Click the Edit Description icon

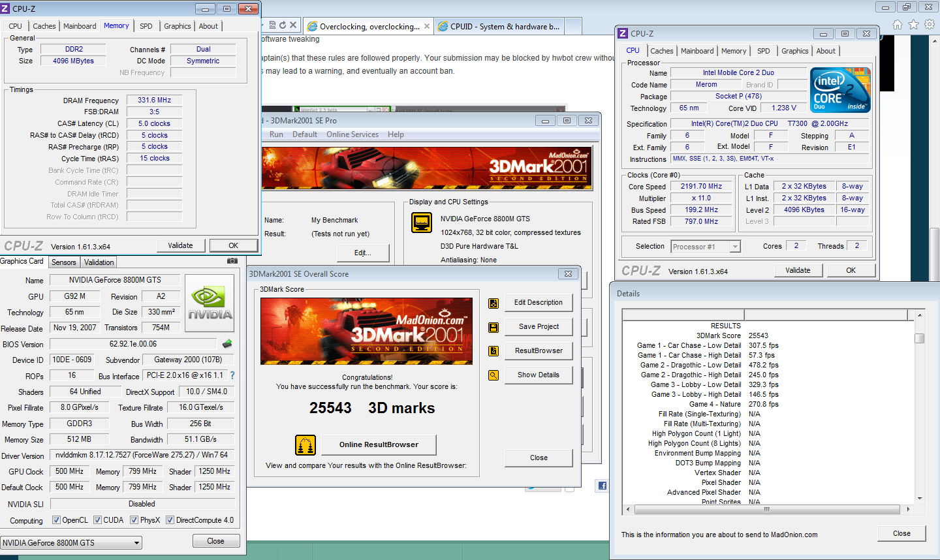pyautogui.click(x=493, y=303)
